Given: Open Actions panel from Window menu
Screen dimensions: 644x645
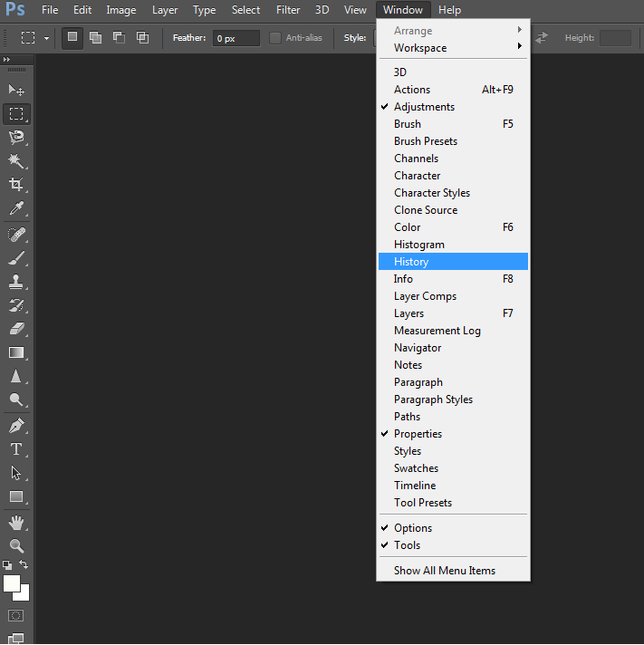Looking at the screenshot, I should click(453, 90).
